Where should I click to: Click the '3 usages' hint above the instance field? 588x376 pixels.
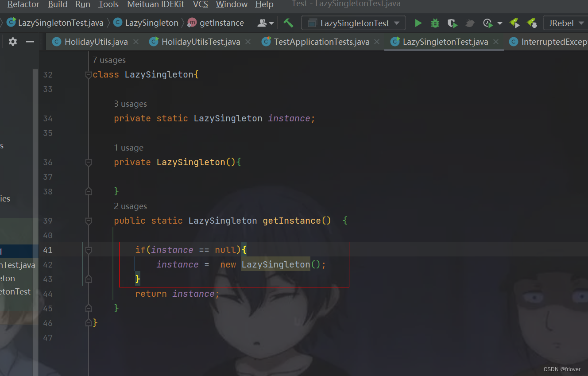click(130, 104)
